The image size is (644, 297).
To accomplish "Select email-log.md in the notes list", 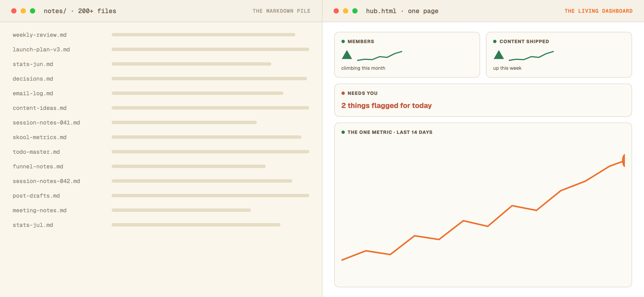I will [33, 93].
